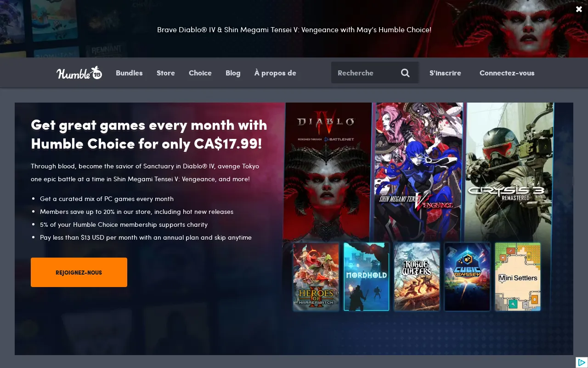Image resolution: width=588 pixels, height=368 pixels.
Task: Select the Cubic Odyssey game thumbnail
Action: click(x=467, y=276)
